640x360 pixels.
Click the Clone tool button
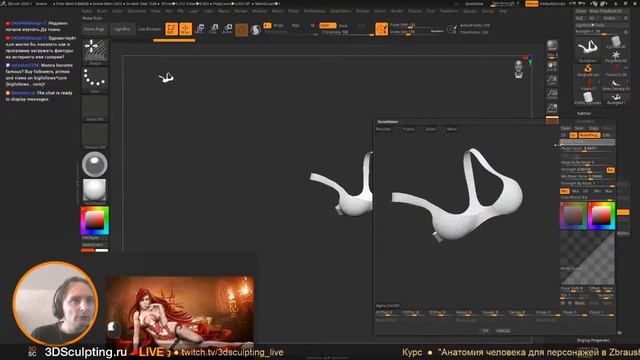pos(581,11)
